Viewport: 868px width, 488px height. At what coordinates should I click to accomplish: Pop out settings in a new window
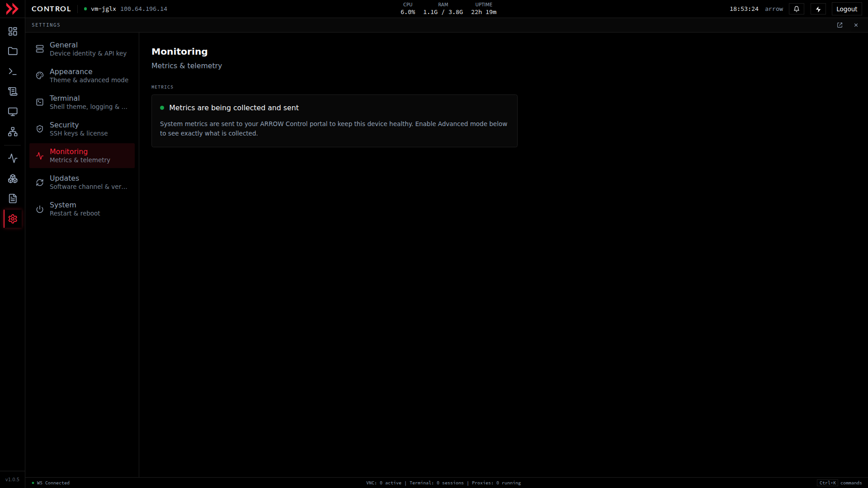pos(840,25)
